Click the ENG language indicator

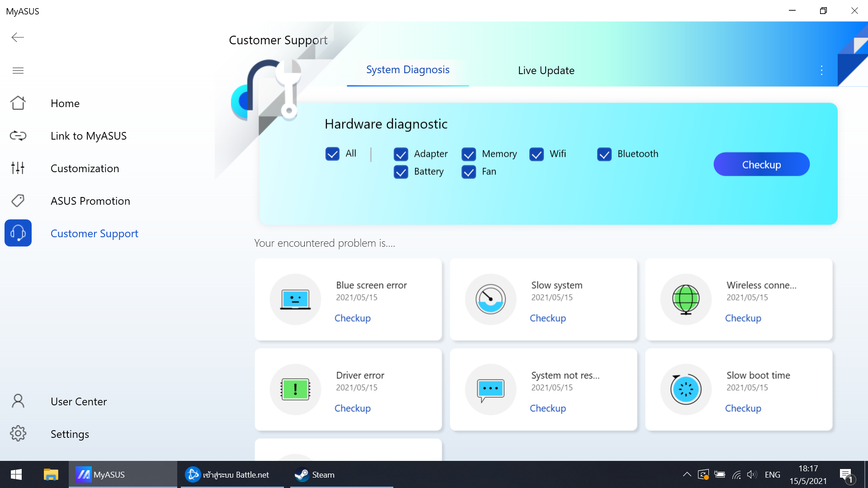tap(772, 474)
